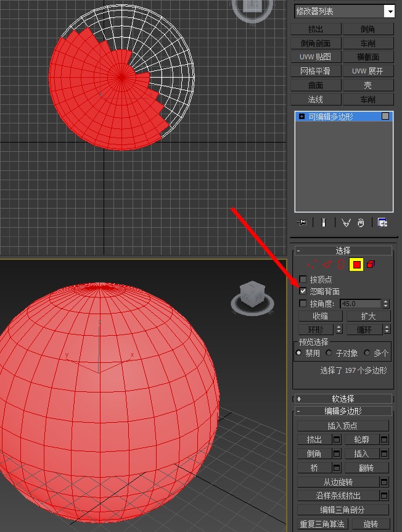
Task: Click 扩大 selection button
Action: (x=369, y=316)
